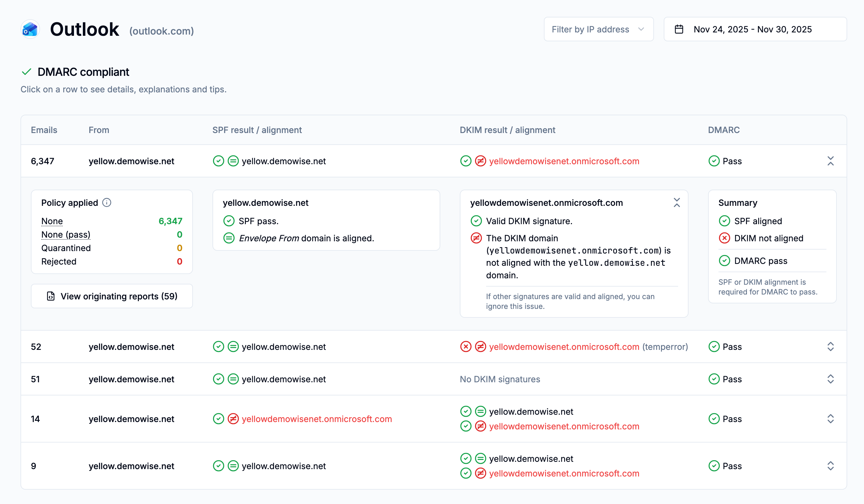Image resolution: width=864 pixels, height=504 pixels.
Task: Click the red DKIM misalignment icon on the 6,347 row
Action: pos(480,161)
